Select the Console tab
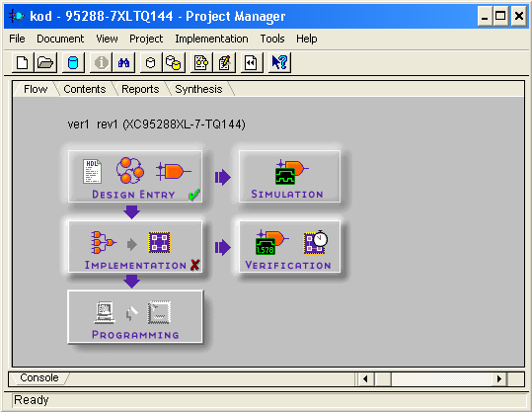The width and height of the screenshot is (532, 412). 39,377
